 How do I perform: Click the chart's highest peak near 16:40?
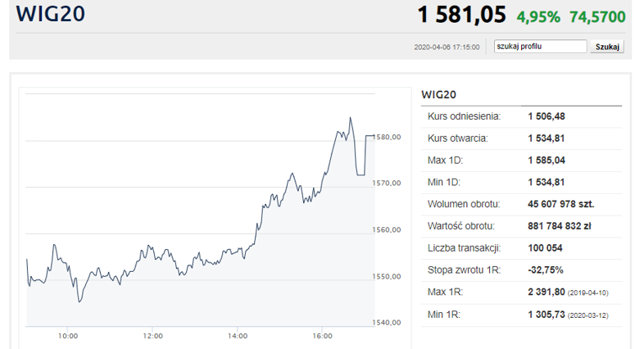tap(351, 118)
